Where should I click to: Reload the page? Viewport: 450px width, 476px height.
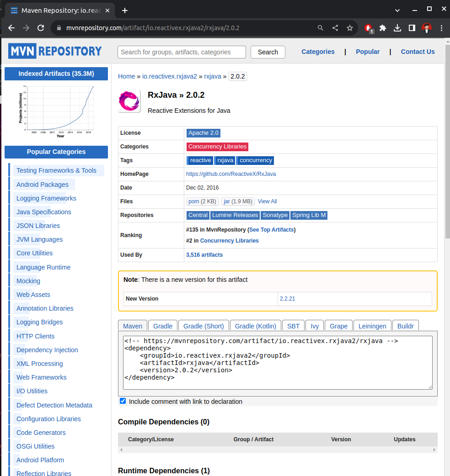click(41, 28)
